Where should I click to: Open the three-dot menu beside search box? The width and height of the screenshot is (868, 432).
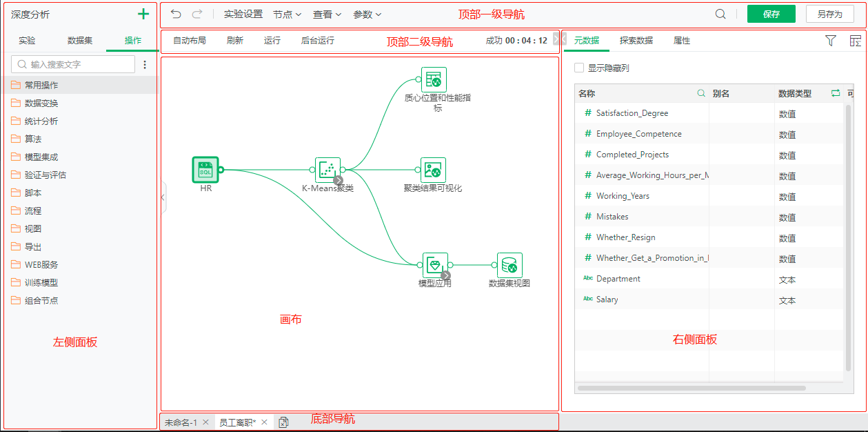point(145,64)
